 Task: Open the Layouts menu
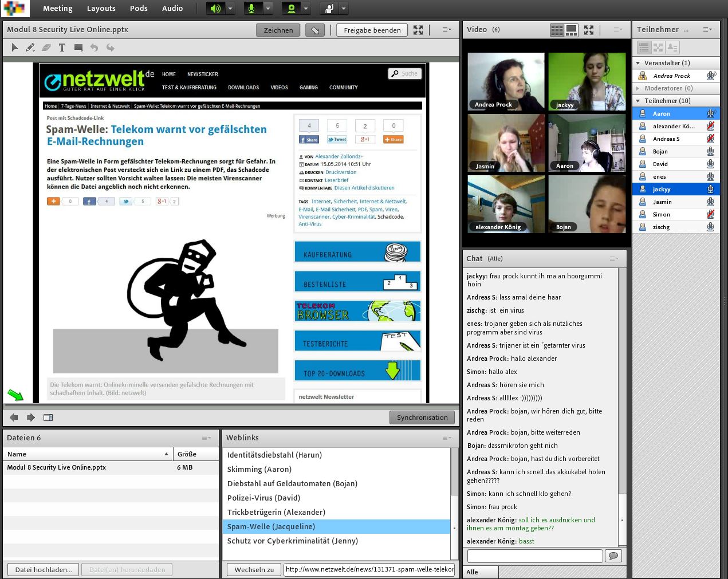tap(101, 9)
